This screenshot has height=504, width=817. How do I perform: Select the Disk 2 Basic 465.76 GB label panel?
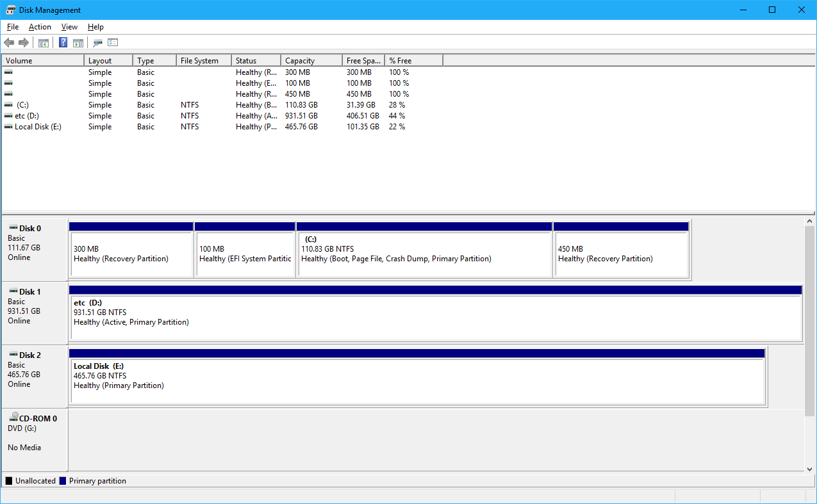(x=35, y=377)
